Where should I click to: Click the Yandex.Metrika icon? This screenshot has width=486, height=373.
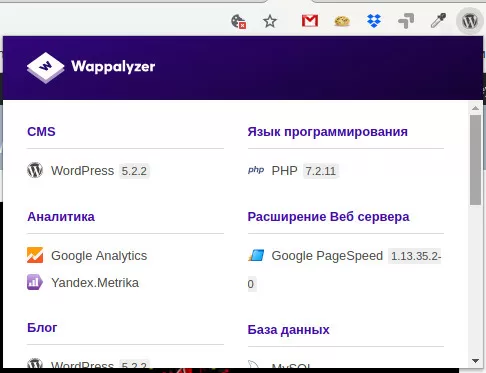tap(35, 282)
